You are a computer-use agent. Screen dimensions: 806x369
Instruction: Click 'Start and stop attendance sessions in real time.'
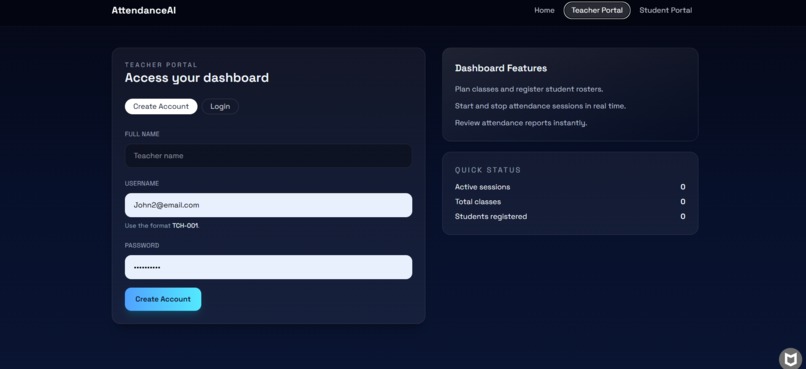(x=540, y=106)
